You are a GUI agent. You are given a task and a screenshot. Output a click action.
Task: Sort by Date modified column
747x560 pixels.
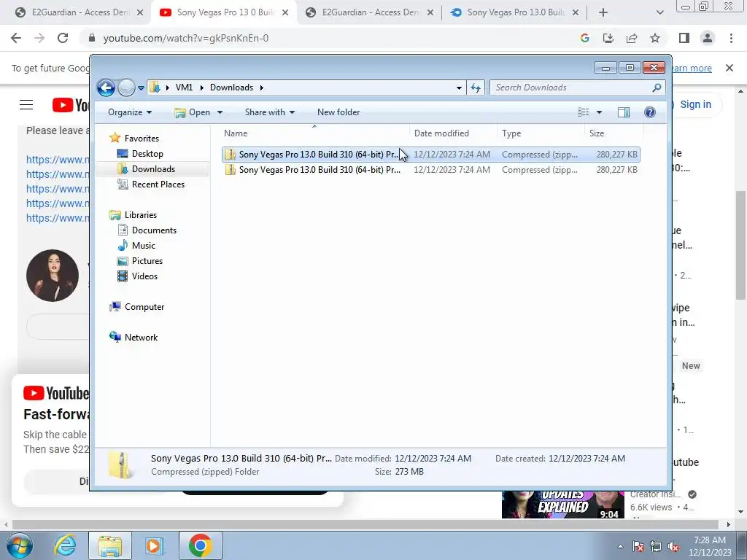coord(453,133)
